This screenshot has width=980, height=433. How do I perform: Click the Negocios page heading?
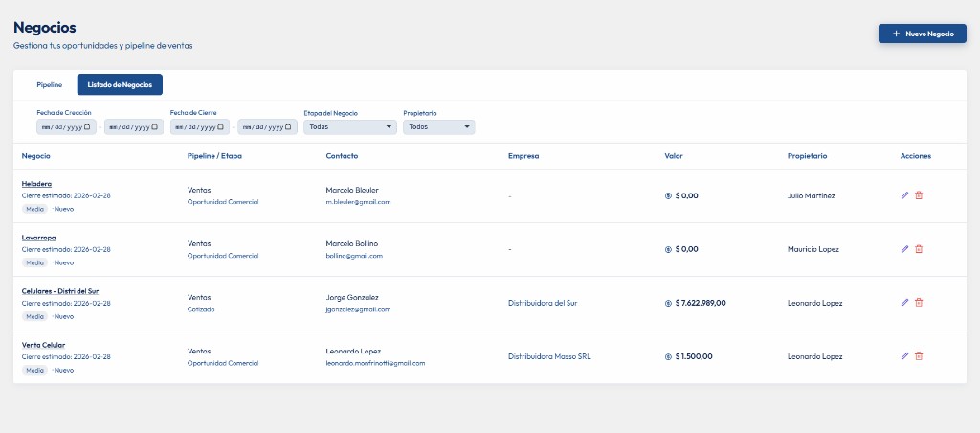pyautogui.click(x=44, y=28)
